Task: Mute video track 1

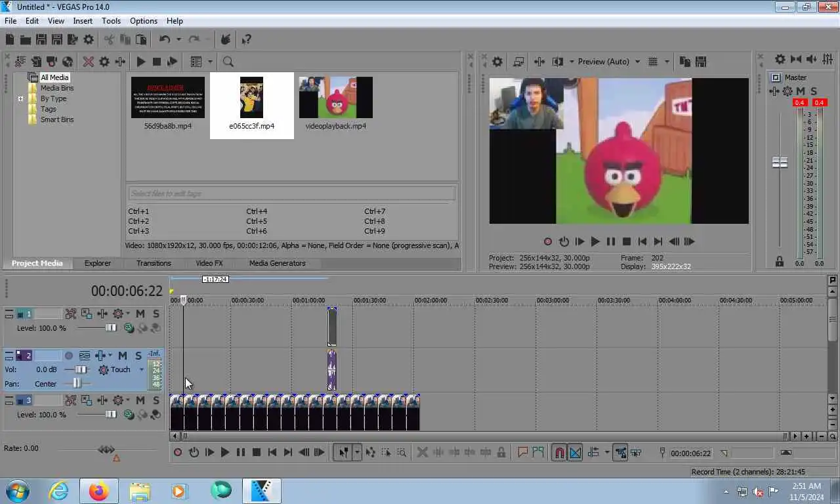Action: pyautogui.click(x=140, y=314)
